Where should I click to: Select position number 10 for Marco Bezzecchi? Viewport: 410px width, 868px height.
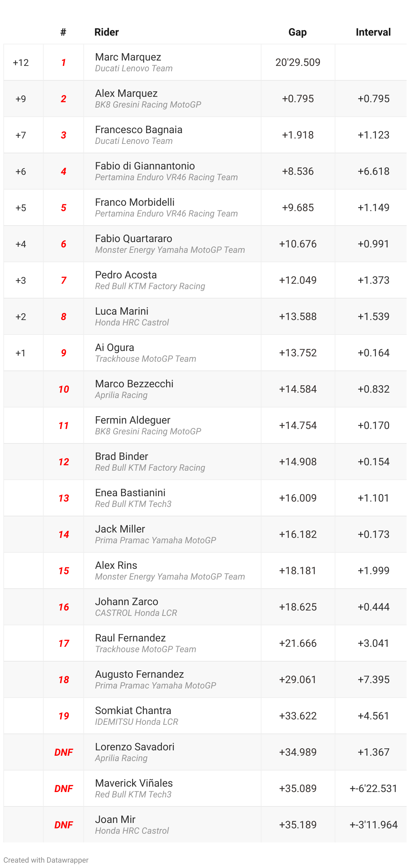pos(64,389)
